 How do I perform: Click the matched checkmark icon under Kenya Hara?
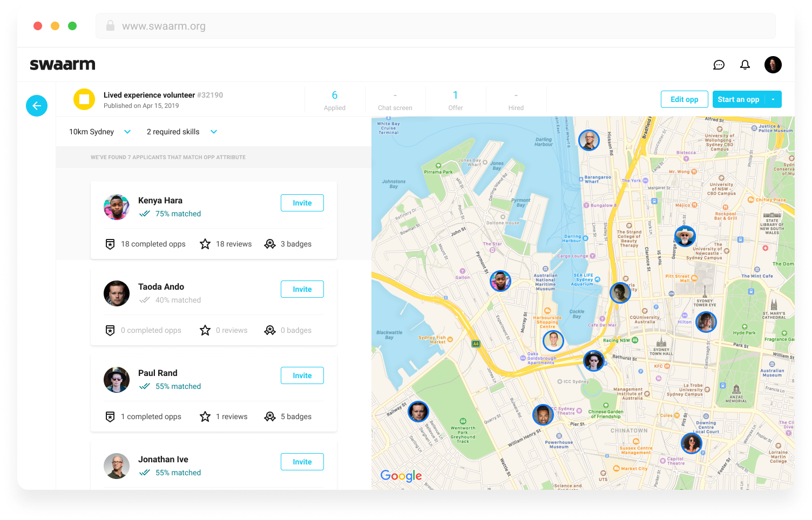(x=145, y=214)
